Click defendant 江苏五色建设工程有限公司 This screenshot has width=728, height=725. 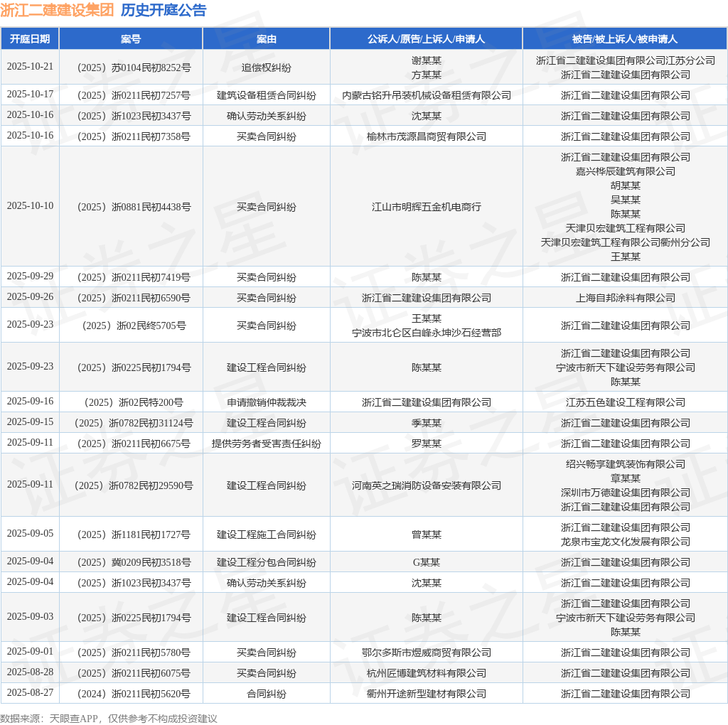pyautogui.click(x=626, y=402)
